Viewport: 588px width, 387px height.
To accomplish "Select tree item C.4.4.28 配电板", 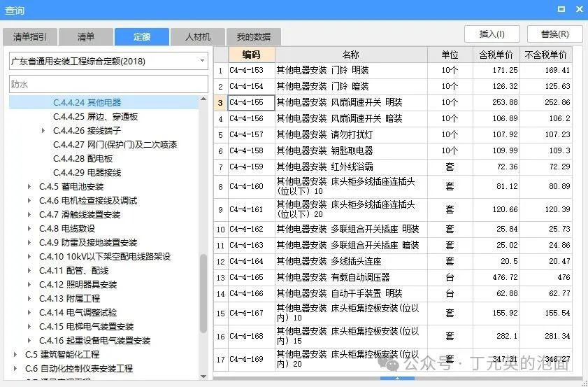I will pos(83,158).
